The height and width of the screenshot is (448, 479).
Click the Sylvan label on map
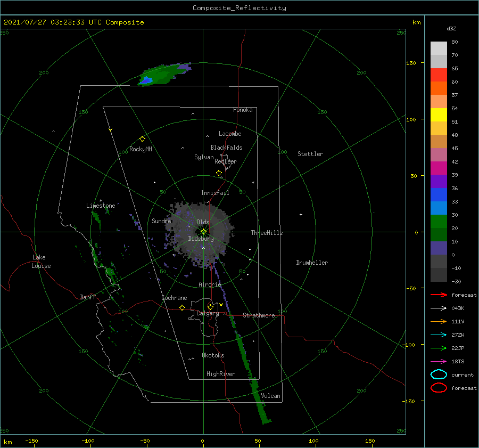click(204, 157)
